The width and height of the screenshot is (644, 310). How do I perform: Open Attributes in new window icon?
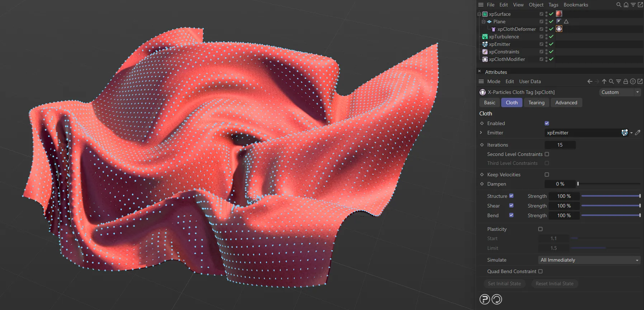640,81
